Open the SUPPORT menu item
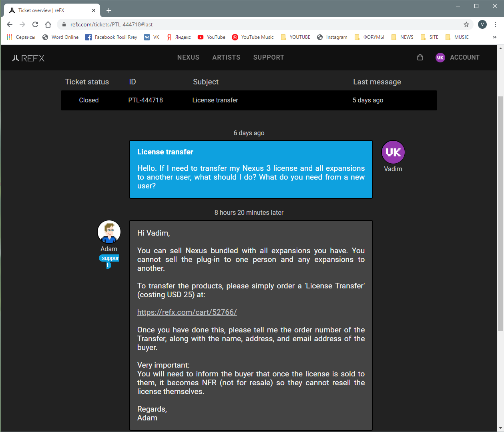 pos(269,57)
